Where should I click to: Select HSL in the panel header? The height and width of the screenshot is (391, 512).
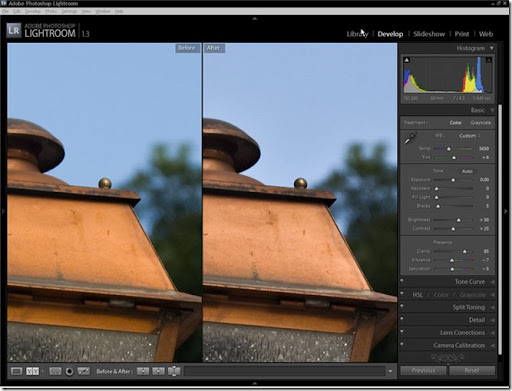(x=417, y=295)
